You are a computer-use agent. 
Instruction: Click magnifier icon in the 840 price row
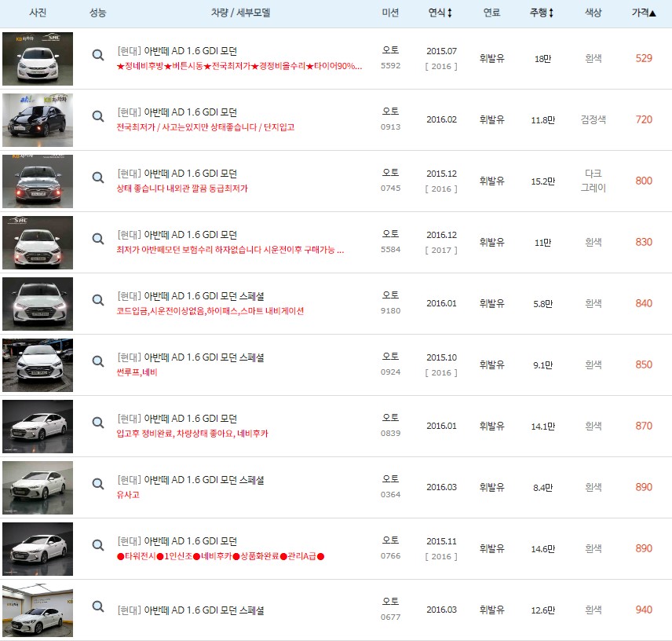[98, 300]
